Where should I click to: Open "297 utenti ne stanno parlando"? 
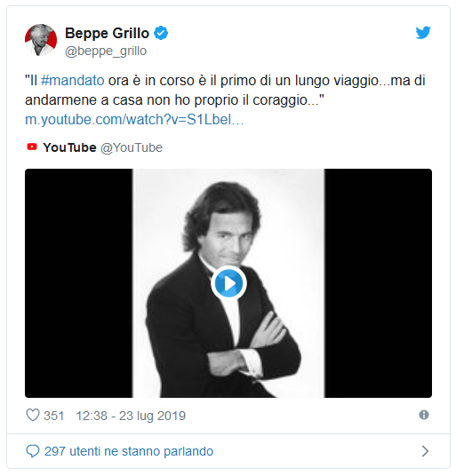pyautogui.click(x=129, y=451)
